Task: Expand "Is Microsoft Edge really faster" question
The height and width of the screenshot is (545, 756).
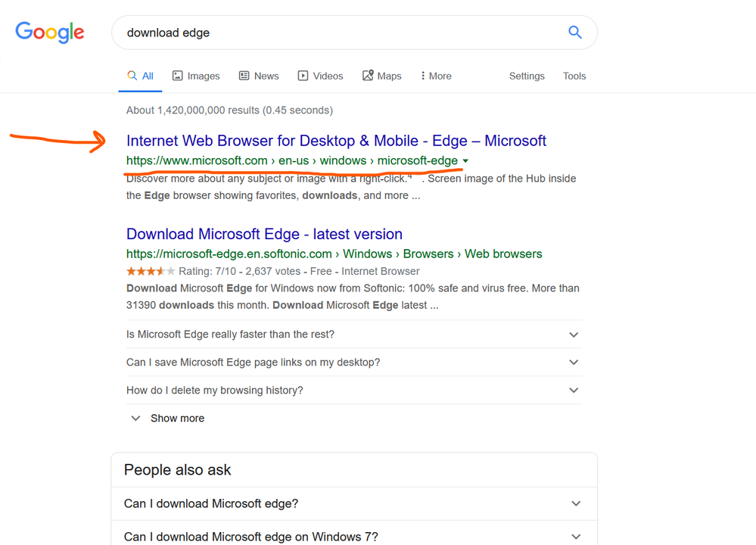Action: coord(574,335)
